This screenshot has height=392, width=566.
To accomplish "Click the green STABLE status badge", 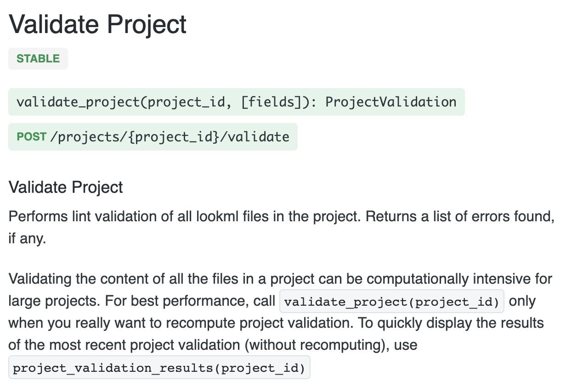I will tap(38, 59).
